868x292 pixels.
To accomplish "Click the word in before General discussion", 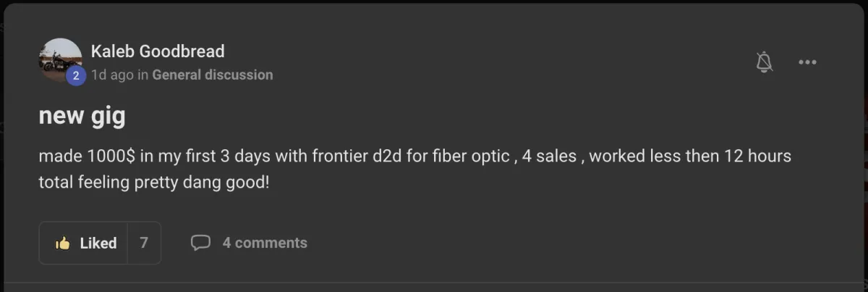I will (142, 75).
